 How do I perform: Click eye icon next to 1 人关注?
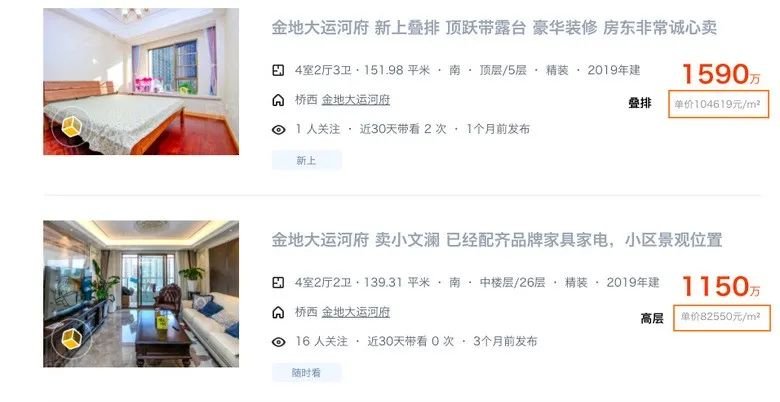click(x=279, y=130)
